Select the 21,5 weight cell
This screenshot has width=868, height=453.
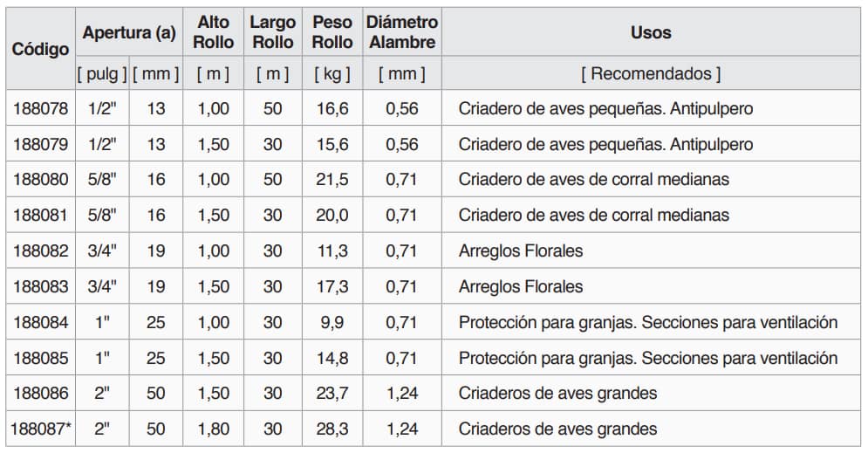pyautogui.click(x=332, y=180)
